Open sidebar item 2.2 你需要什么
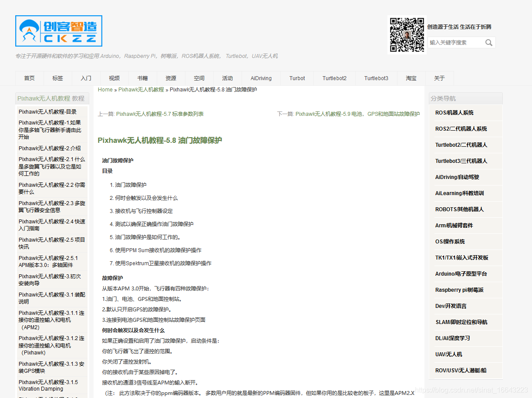Screen dimensions: 532x398 click(52, 188)
